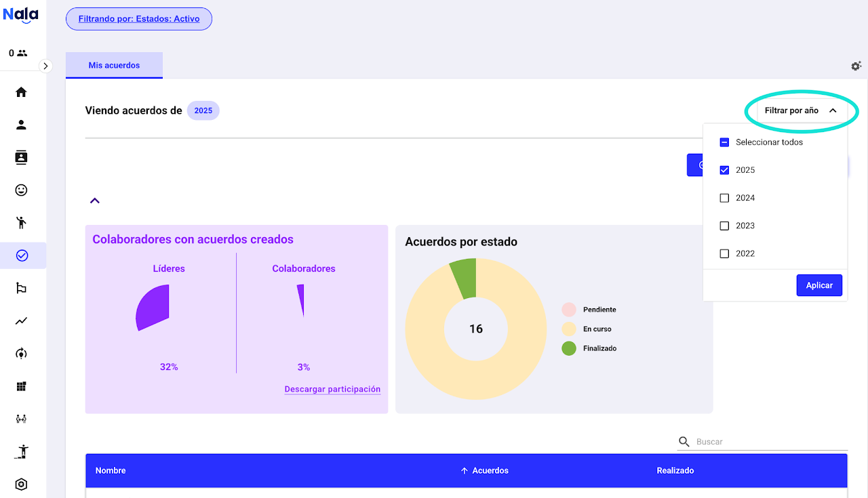
Task: Click the person profile sidebar icon
Action: [21, 125]
